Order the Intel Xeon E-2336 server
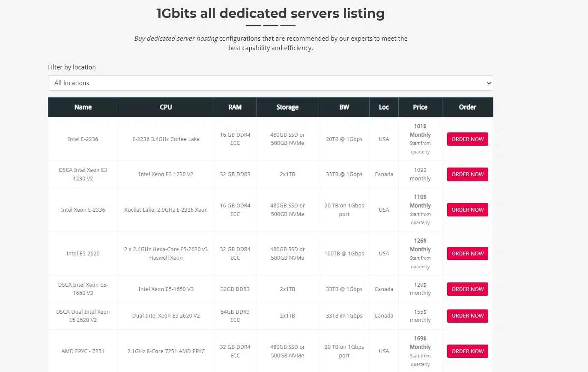Viewport: 588px width, 372px height. click(467, 210)
